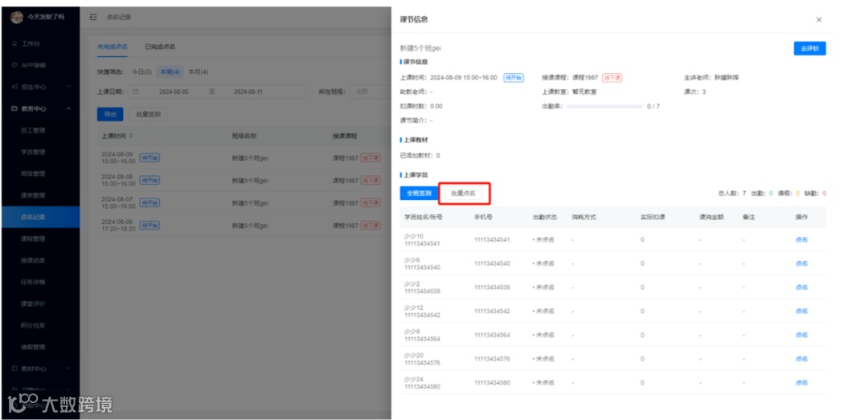Click the blue 导出 button

(x=109, y=115)
